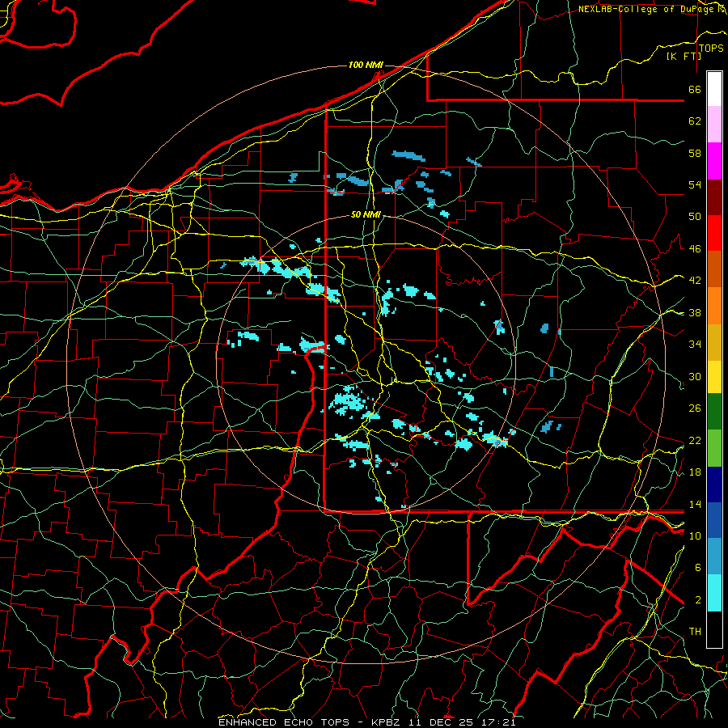The height and width of the screenshot is (728, 728).
Task: Click the '50 NMI' range ring label
Action: [366, 214]
